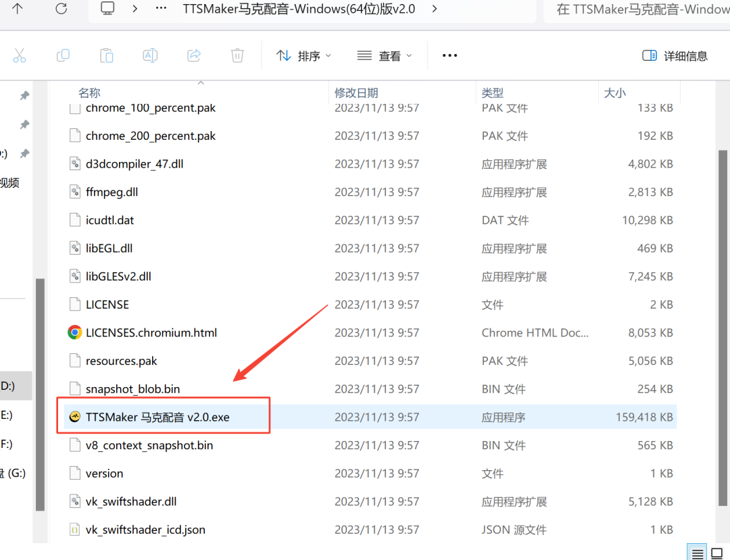
Task: Click the navigation pane vertical scrollbar
Action: pyautogui.click(x=40, y=394)
